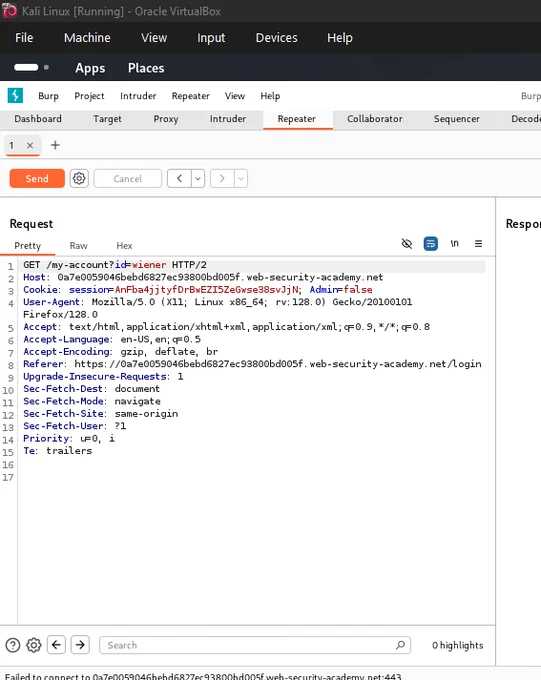Open VirtualBox View menu
The image size is (541, 680).
click(154, 38)
